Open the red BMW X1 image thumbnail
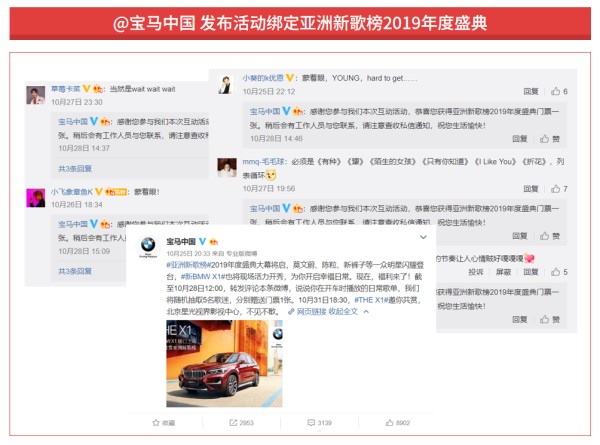Screen dimensions: 600x445 [x=224, y=363]
